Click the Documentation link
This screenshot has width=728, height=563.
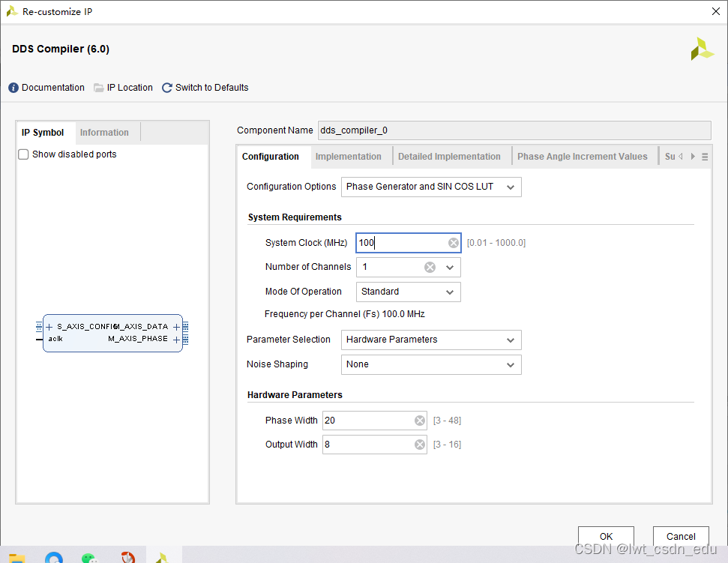(53, 88)
